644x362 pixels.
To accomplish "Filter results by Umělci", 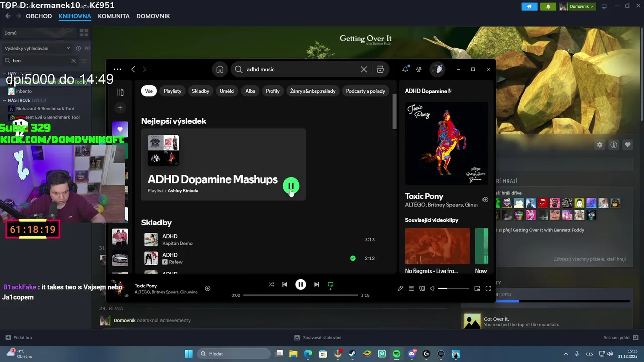I will pyautogui.click(x=227, y=91).
